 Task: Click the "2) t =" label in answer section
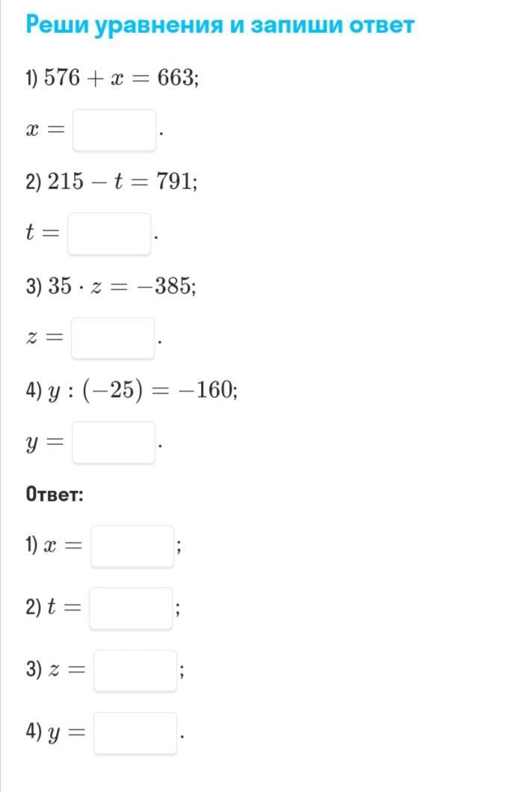point(52,608)
